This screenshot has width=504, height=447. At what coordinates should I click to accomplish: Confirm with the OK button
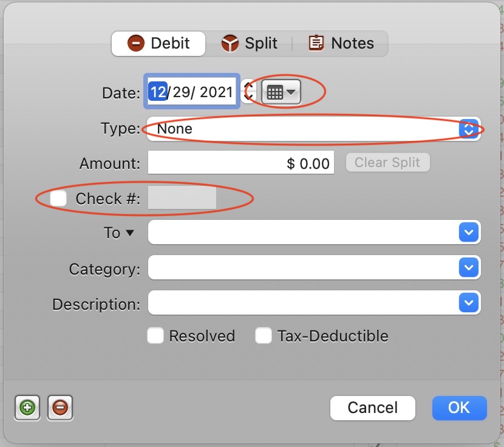coord(459,408)
